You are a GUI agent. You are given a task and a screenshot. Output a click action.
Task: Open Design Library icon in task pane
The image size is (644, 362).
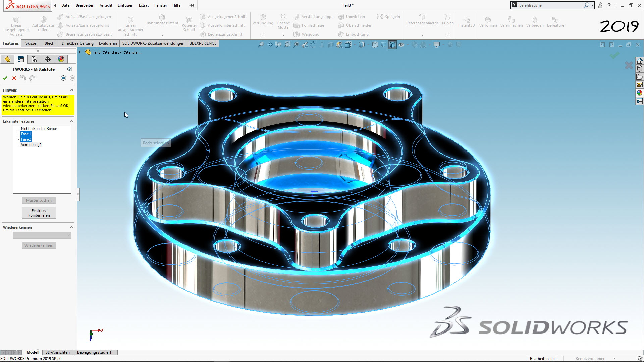[640, 69]
